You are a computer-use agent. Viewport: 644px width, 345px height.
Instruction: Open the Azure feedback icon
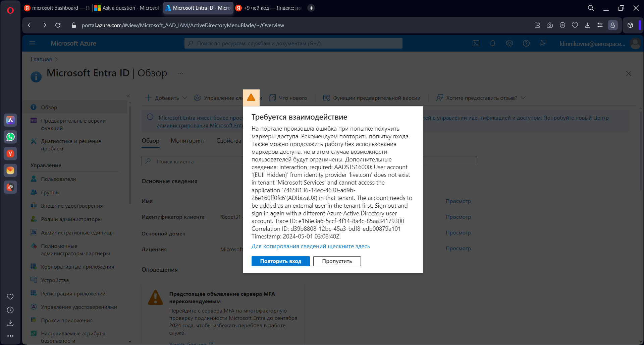point(543,43)
